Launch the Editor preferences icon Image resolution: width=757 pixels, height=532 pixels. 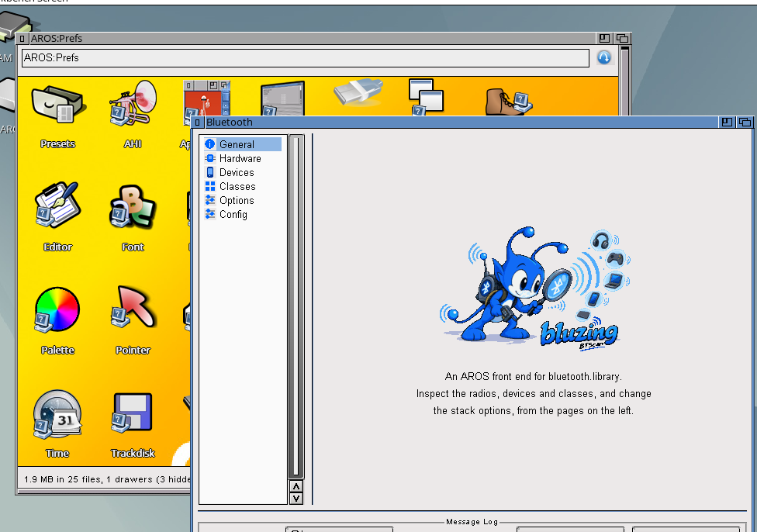coord(57,205)
